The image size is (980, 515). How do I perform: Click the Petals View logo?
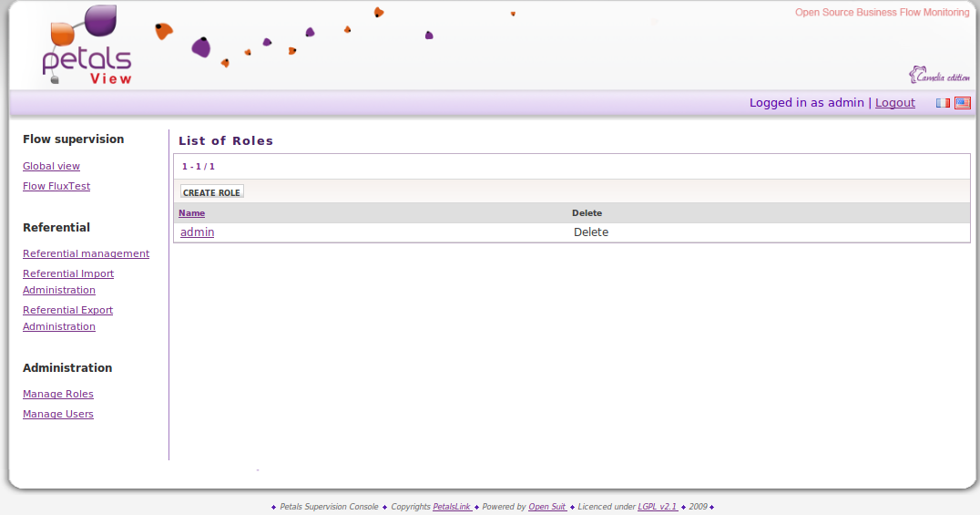(x=87, y=47)
